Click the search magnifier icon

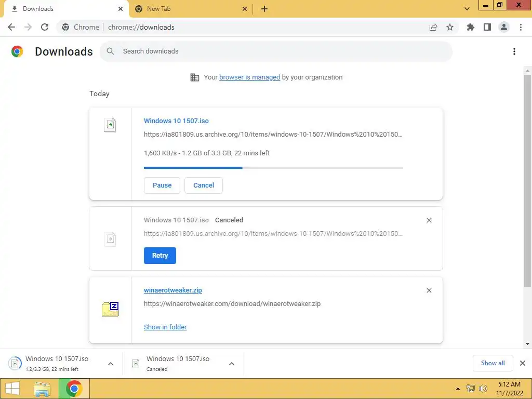110,51
